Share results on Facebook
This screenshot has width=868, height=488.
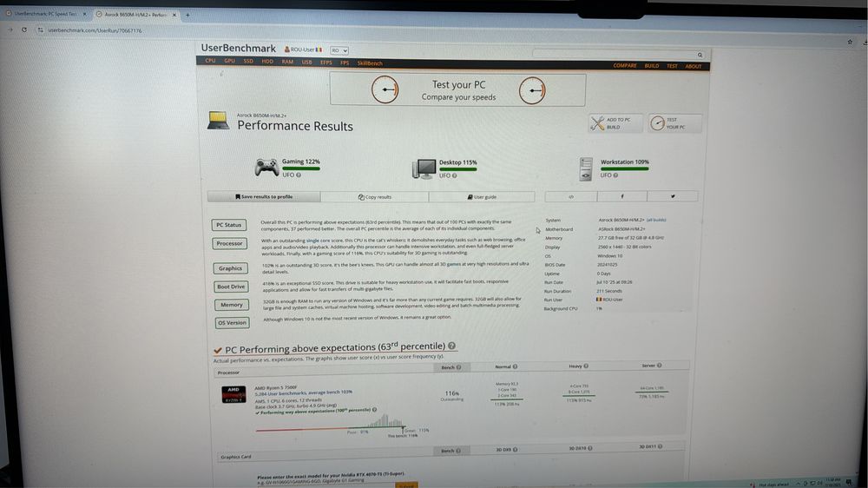(x=621, y=196)
